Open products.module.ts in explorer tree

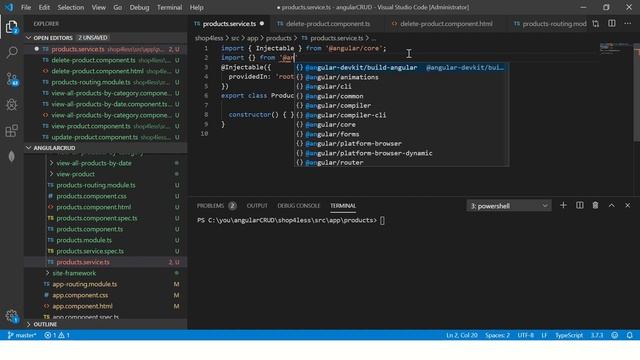106,240
